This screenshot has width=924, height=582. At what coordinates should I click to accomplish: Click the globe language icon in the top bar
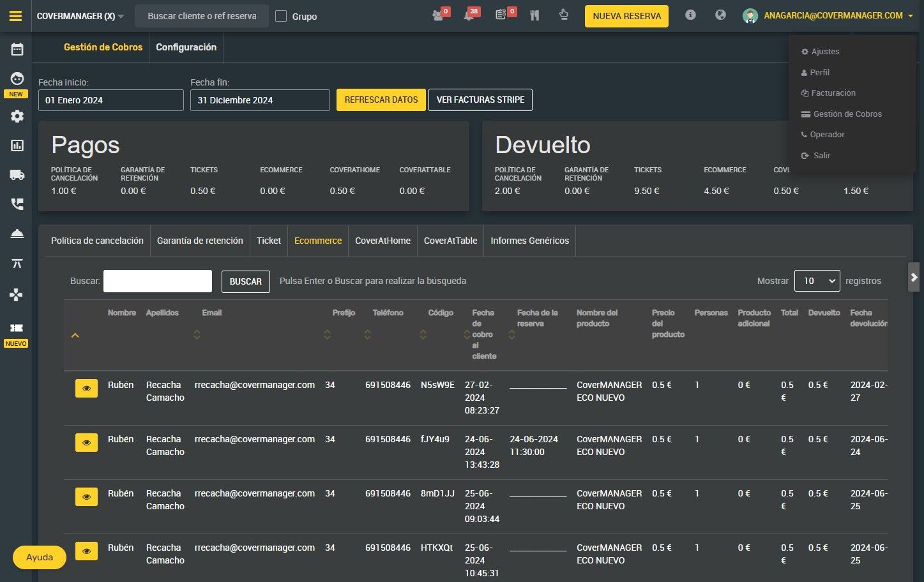click(720, 15)
